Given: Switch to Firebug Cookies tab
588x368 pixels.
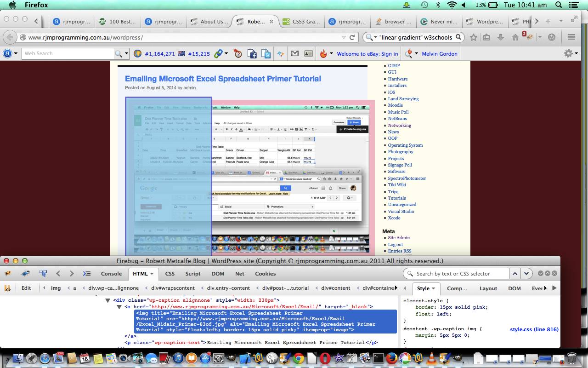Looking at the screenshot, I should click(x=266, y=273).
